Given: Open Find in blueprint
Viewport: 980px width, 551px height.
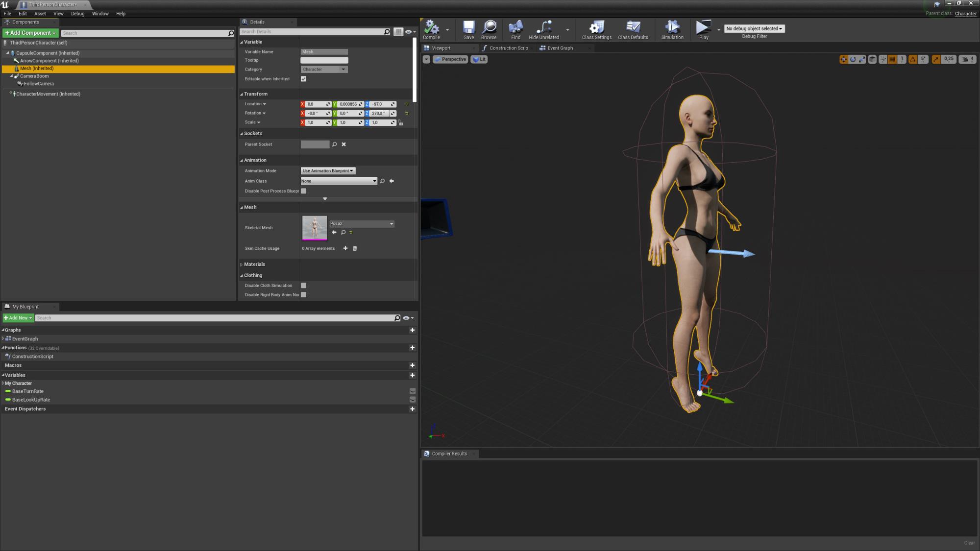Looking at the screenshot, I should (x=515, y=29).
